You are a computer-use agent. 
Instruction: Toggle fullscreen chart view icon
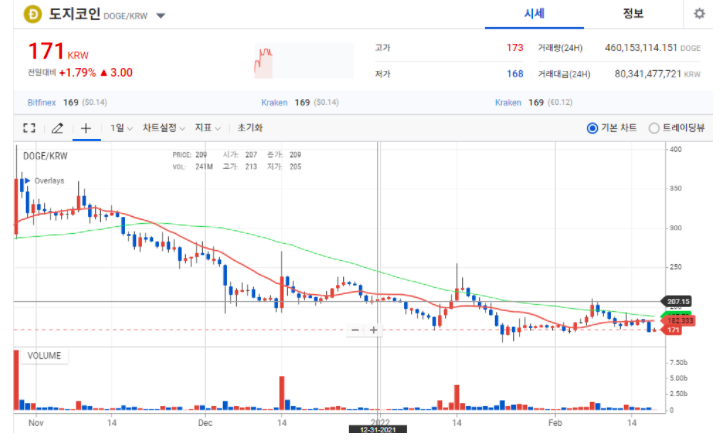[x=29, y=128]
